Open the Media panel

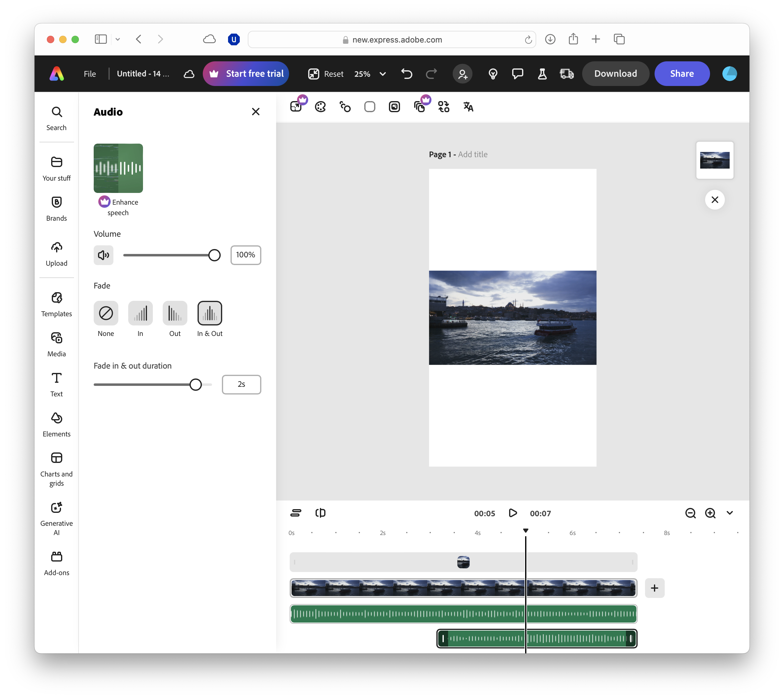coord(56,345)
